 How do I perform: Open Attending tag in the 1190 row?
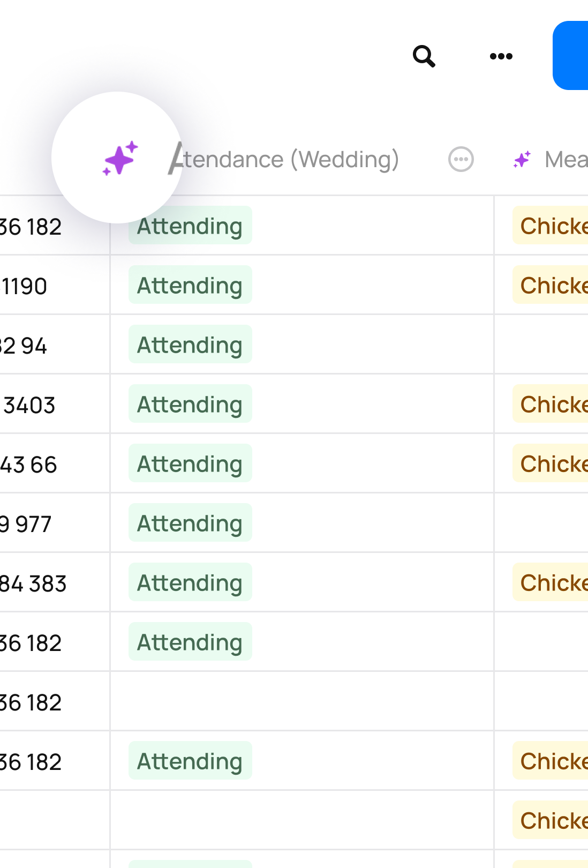point(190,285)
